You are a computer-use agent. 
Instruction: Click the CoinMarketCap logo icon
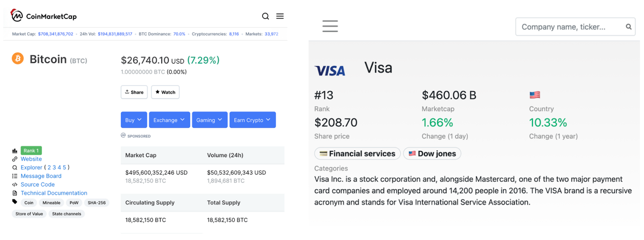(17, 15)
